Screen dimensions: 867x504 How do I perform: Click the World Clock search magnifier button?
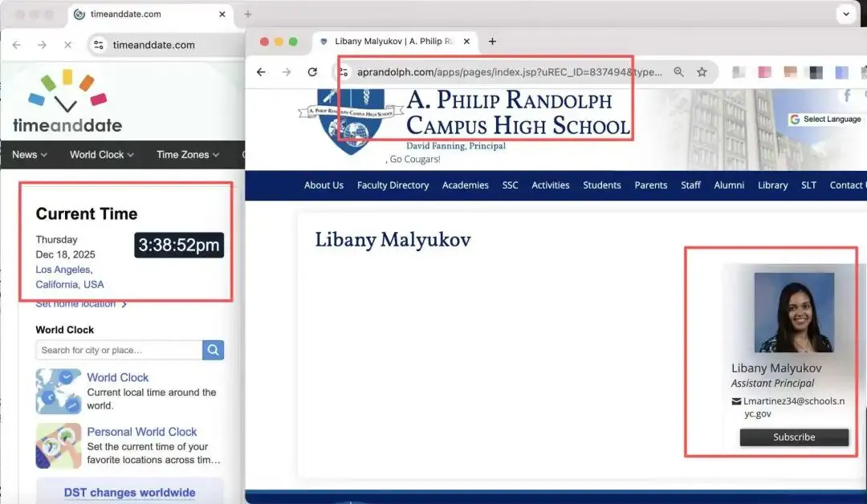click(213, 350)
